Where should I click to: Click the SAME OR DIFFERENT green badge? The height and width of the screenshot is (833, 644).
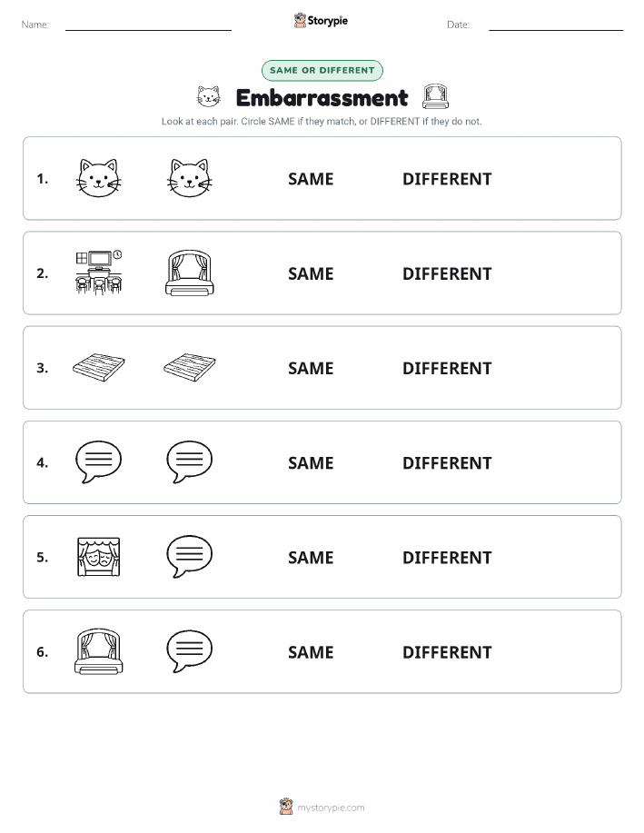click(322, 70)
